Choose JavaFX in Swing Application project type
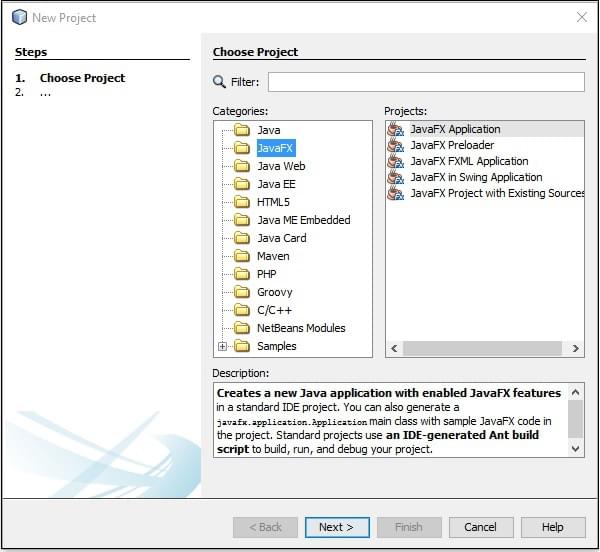600x552 pixels. (x=476, y=177)
